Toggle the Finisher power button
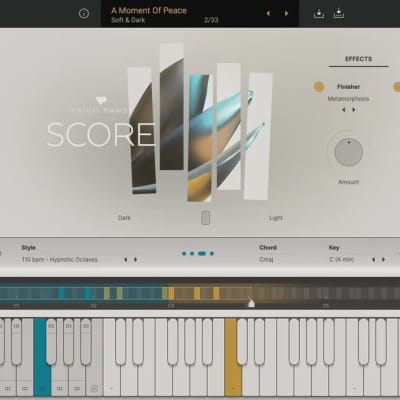The height and width of the screenshot is (400, 400). [x=319, y=87]
